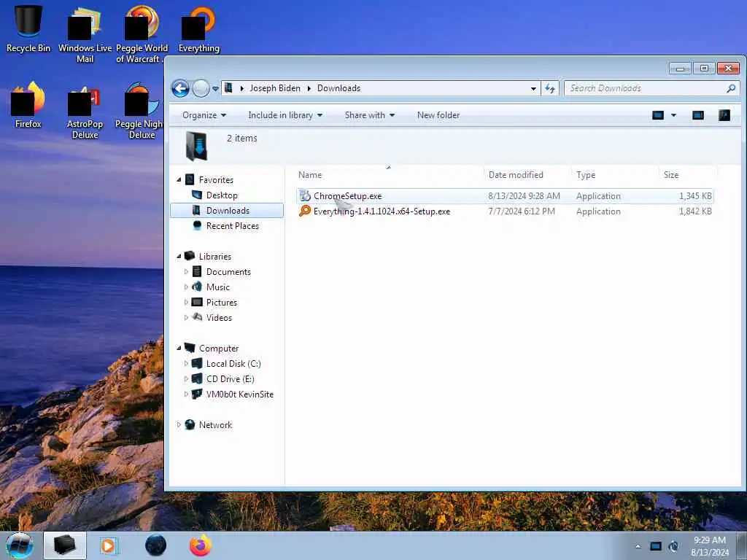
Task: Expand the Network node
Action: tap(179, 425)
